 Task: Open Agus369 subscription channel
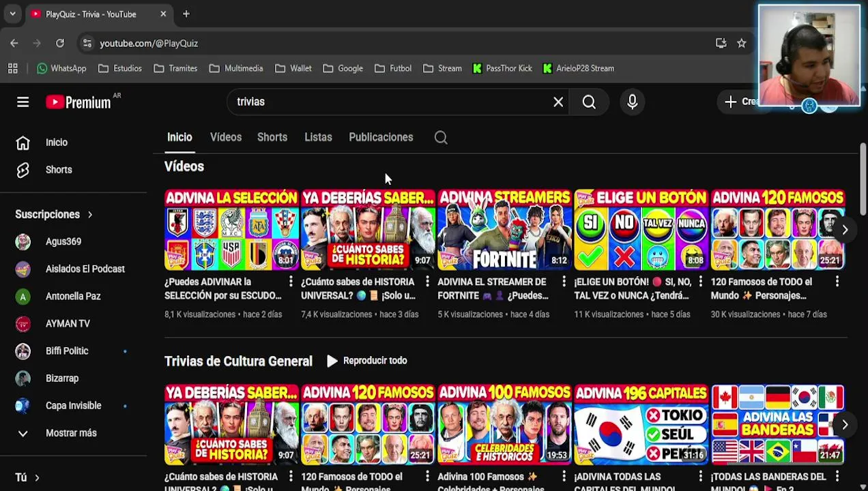63,241
